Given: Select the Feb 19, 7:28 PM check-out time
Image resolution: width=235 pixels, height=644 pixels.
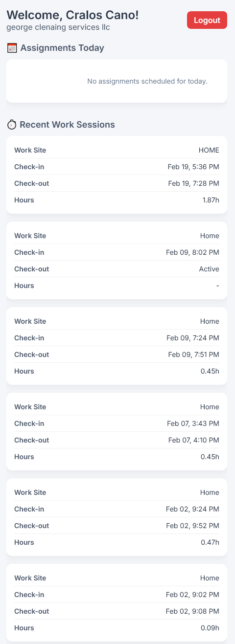Looking at the screenshot, I should coord(193,183).
